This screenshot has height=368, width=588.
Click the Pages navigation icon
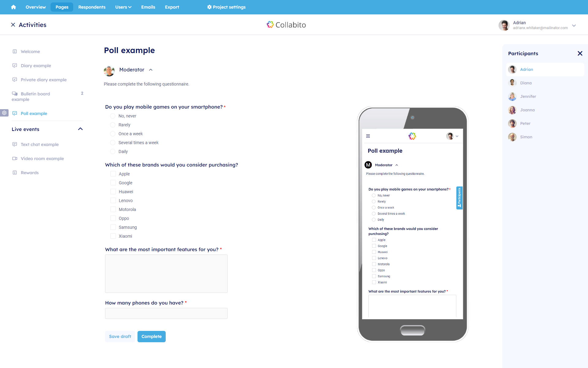(x=61, y=7)
